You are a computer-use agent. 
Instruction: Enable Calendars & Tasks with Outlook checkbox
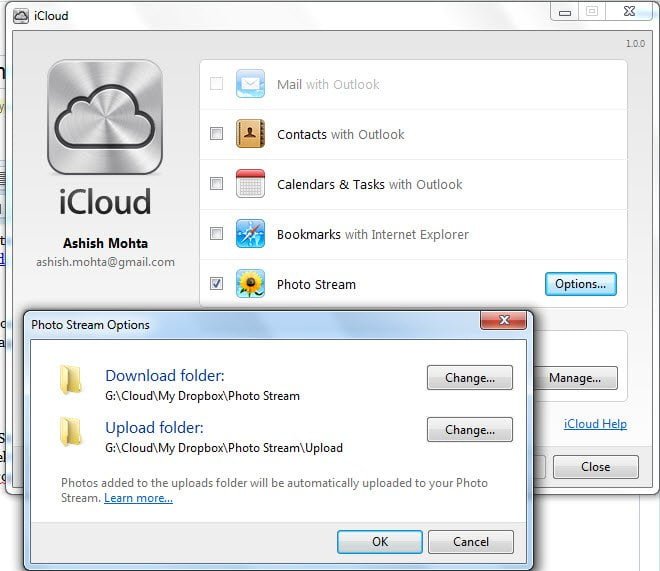click(x=216, y=183)
